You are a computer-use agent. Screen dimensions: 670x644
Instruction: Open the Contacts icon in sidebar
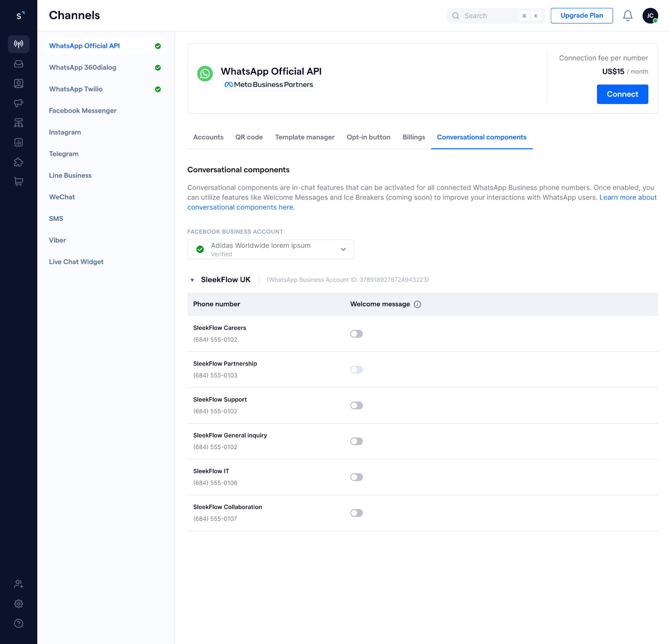point(18,83)
